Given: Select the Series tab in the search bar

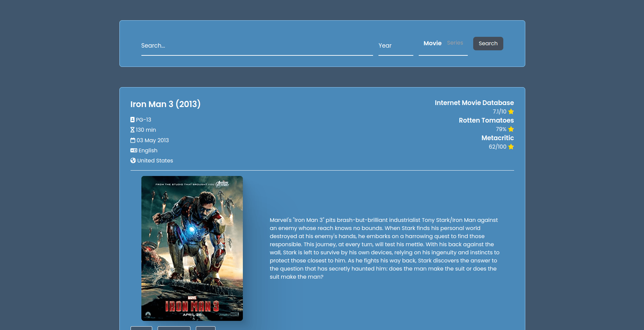Looking at the screenshot, I should [455, 43].
